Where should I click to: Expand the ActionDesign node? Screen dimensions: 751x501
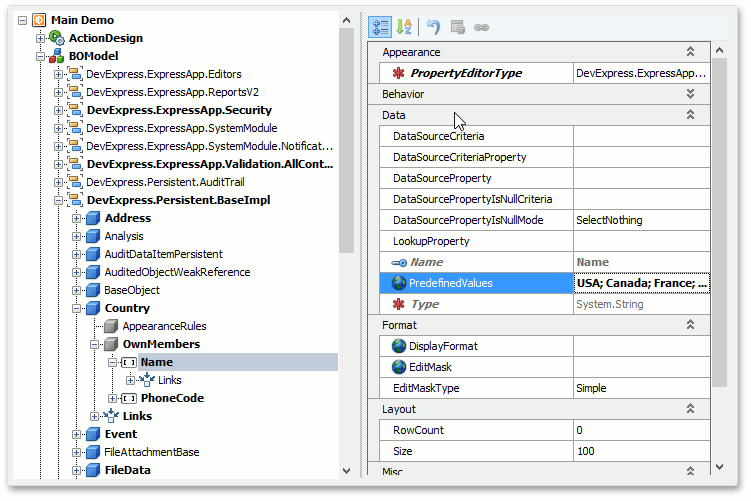pos(40,38)
